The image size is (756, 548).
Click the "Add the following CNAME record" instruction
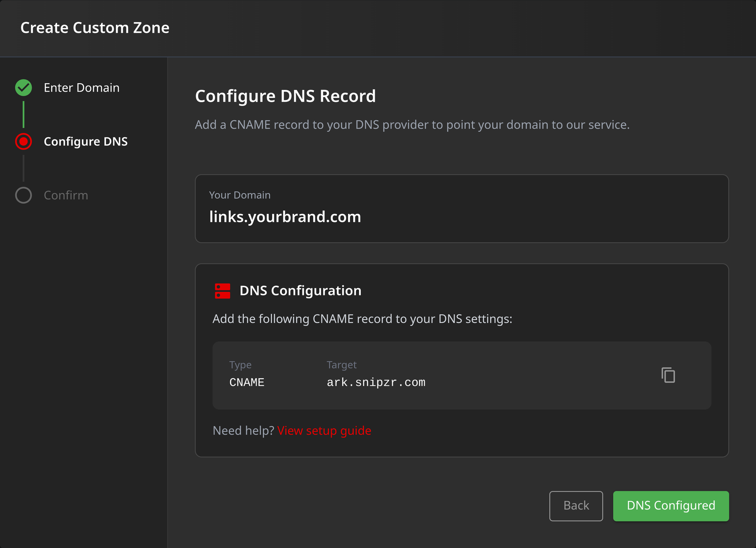(x=362, y=319)
